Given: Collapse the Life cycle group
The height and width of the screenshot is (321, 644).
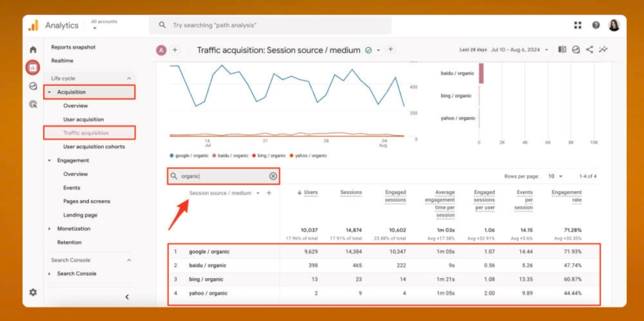Looking at the screenshot, I should 129,78.
